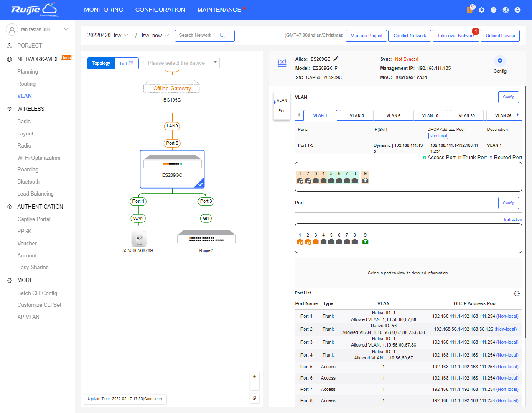Switch the view to Topology
The width and height of the screenshot is (532, 413).
tap(101, 64)
